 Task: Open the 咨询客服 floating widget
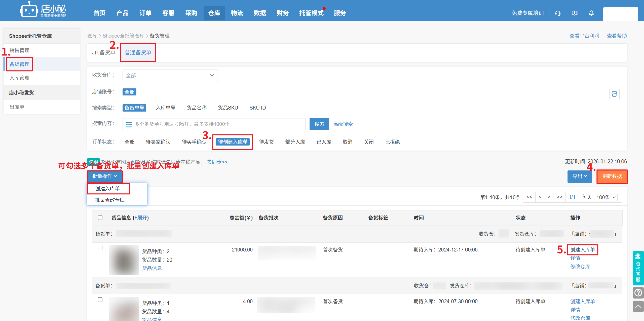[x=638, y=268]
